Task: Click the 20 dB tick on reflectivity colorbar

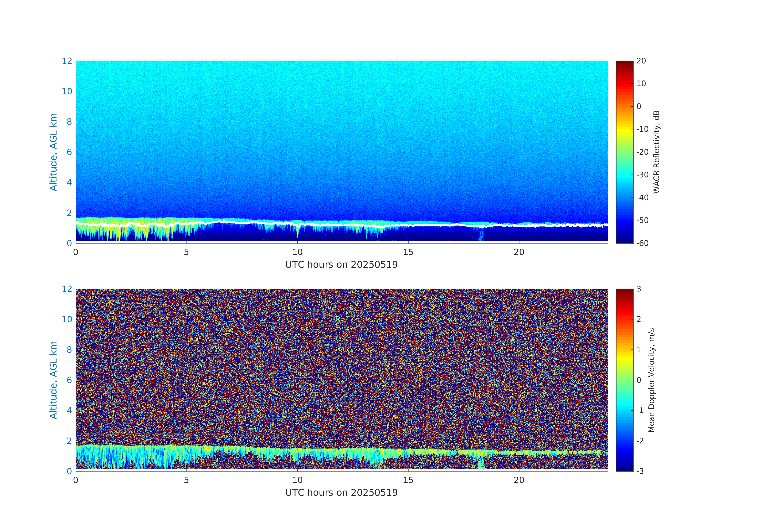Action: point(641,61)
